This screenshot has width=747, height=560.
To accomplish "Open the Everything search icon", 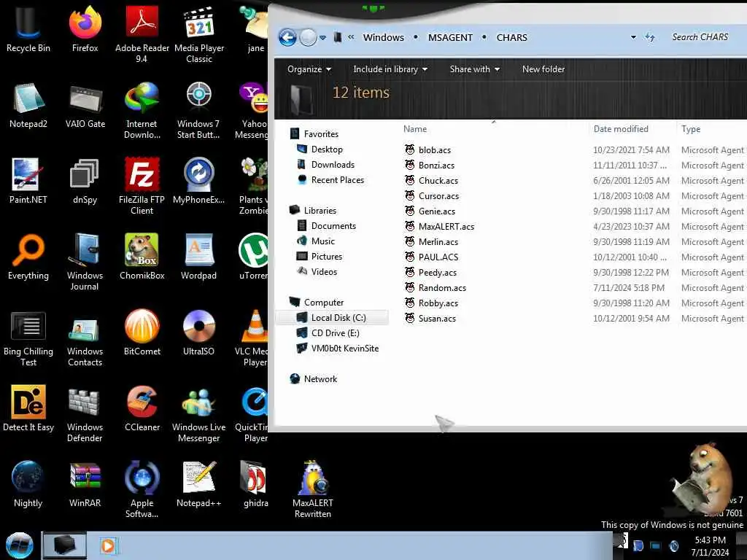I will [x=28, y=257].
